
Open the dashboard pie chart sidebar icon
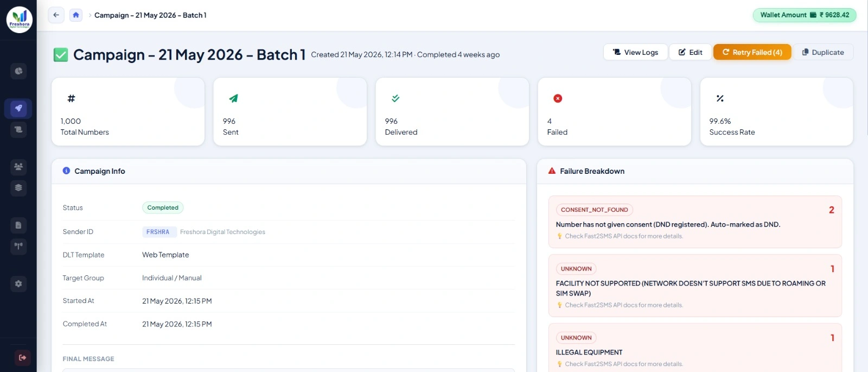[x=18, y=71]
